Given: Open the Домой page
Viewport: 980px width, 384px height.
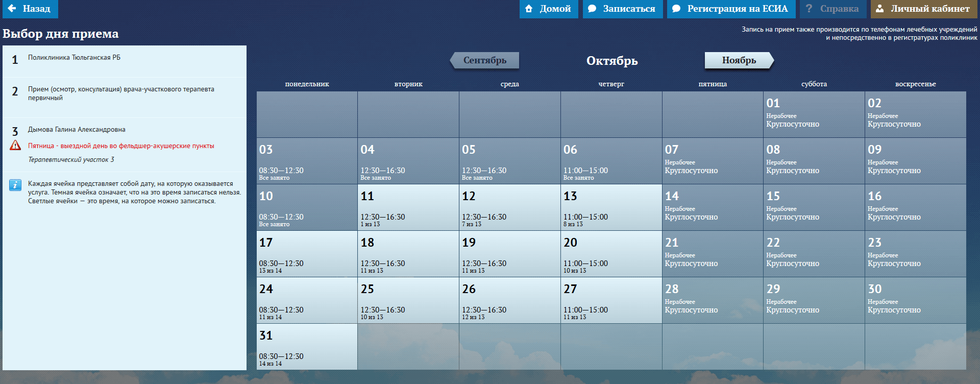Looking at the screenshot, I should [549, 9].
